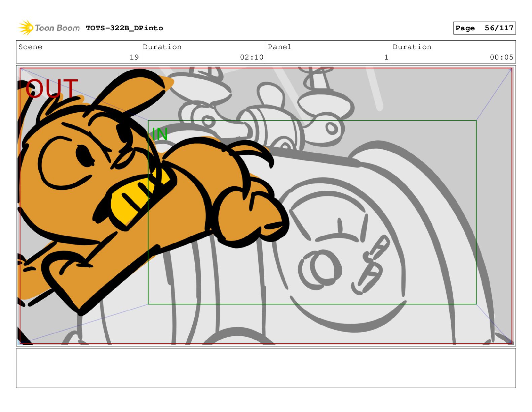Click the Toon Boom logo
532x412 pixels.
pyautogui.click(x=49, y=28)
